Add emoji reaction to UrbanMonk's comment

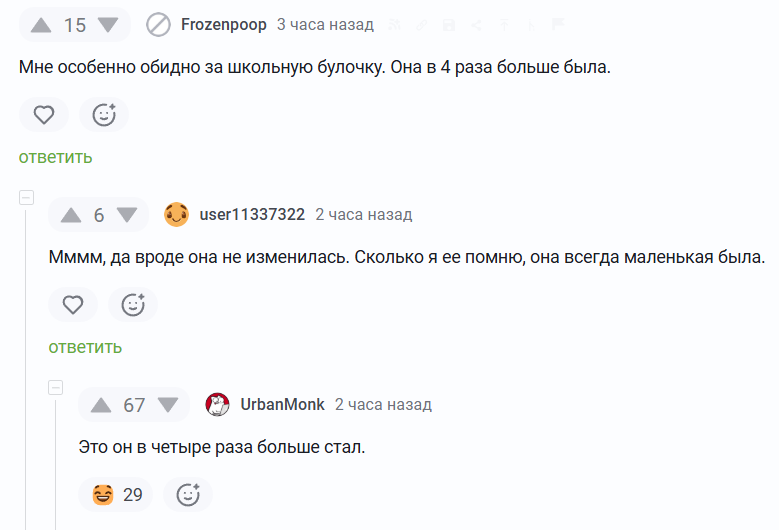pos(188,495)
